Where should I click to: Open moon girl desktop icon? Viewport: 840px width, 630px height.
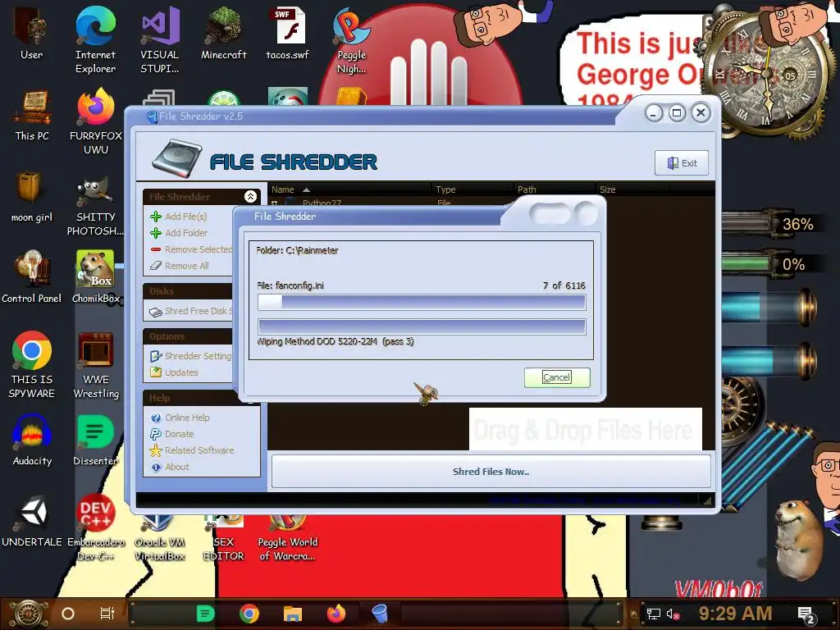pyautogui.click(x=32, y=196)
